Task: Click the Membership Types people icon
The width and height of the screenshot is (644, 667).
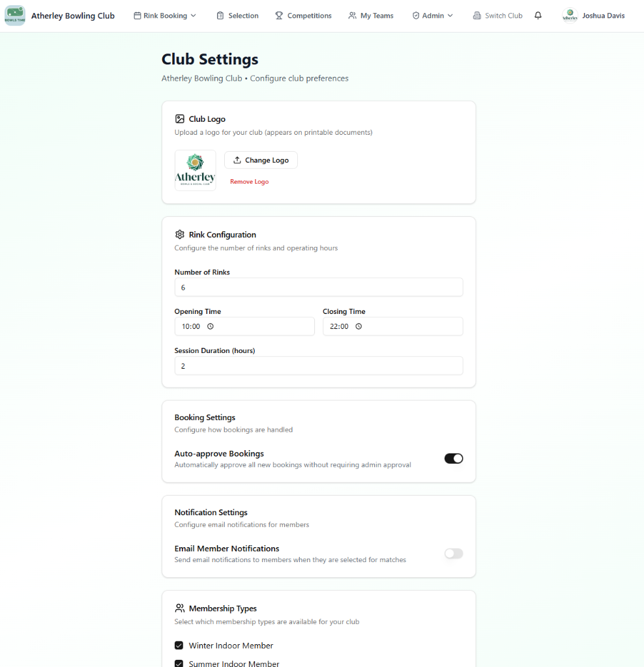Action: (x=180, y=608)
